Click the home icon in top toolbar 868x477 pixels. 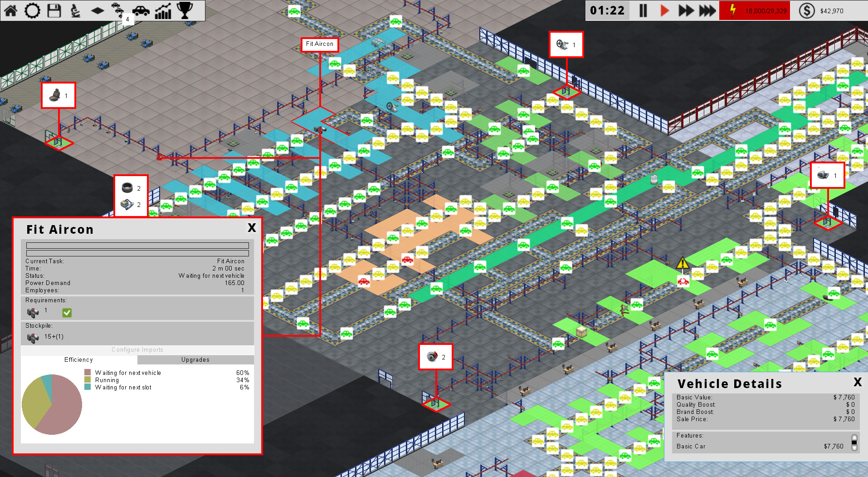point(10,10)
